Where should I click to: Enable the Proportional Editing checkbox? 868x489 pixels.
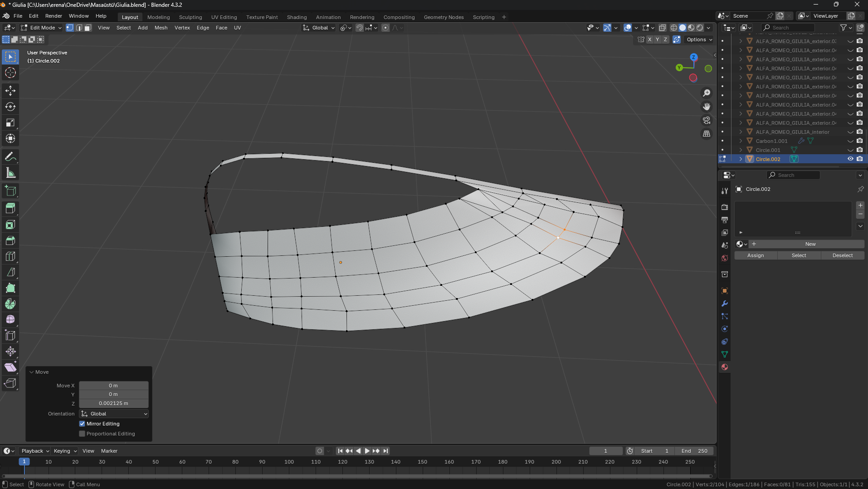[82, 434]
